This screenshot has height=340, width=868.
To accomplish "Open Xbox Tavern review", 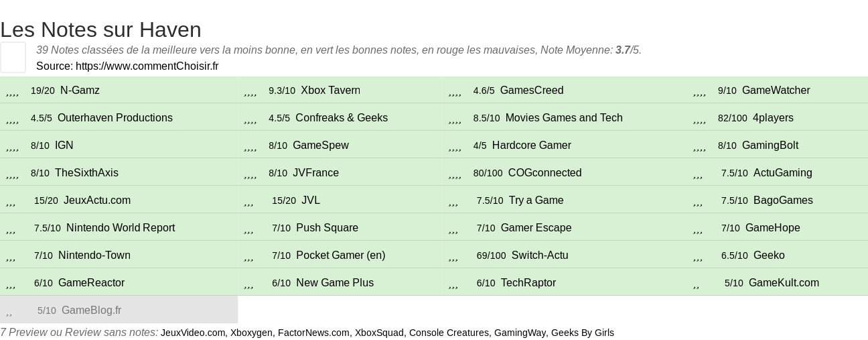I will pos(330,91).
